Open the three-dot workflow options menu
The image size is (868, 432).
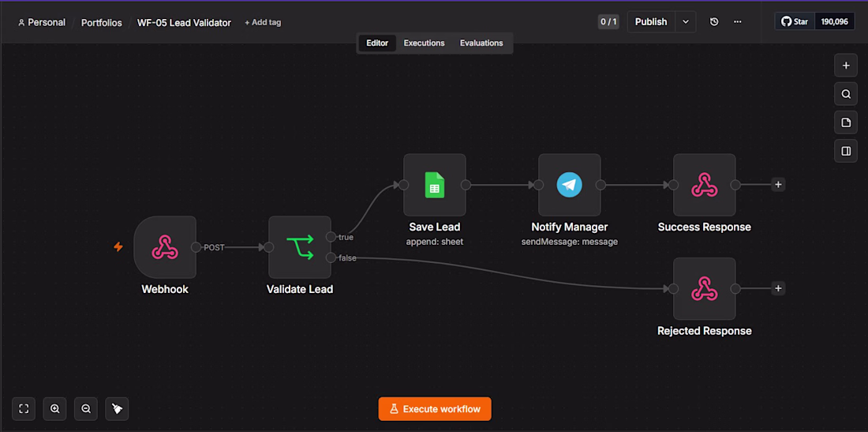pyautogui.click(x=737, y=21)
